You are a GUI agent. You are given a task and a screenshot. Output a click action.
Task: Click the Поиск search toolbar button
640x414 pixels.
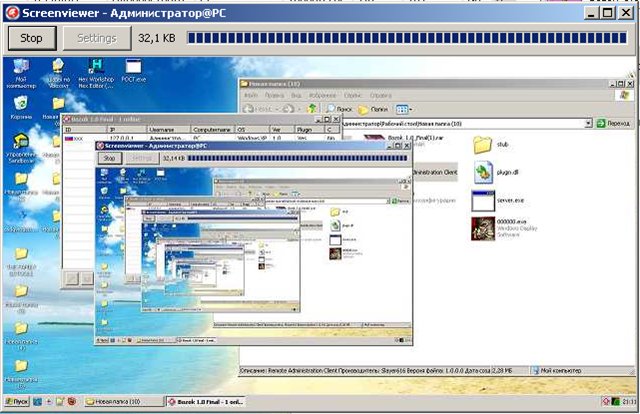(339, 109)
